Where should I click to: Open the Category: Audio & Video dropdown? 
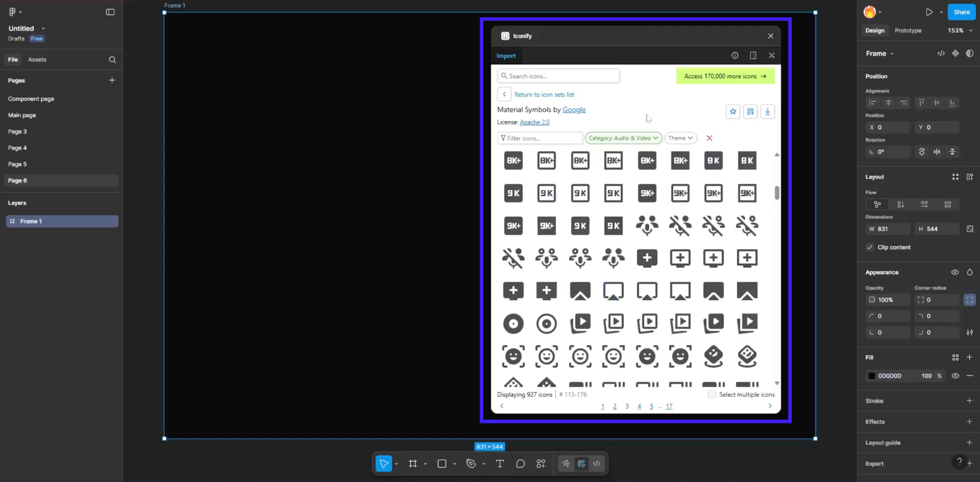point(623,138)
